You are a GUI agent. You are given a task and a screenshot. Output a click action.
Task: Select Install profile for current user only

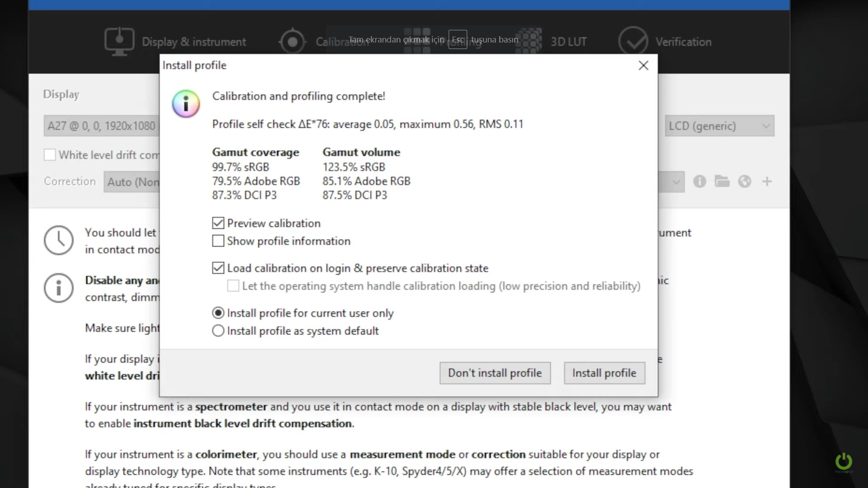(218, 313)
